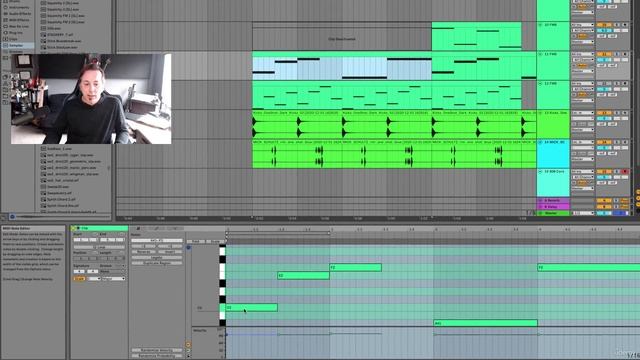
Task: Open Master track output dropdown
Action: coord(583,213)
